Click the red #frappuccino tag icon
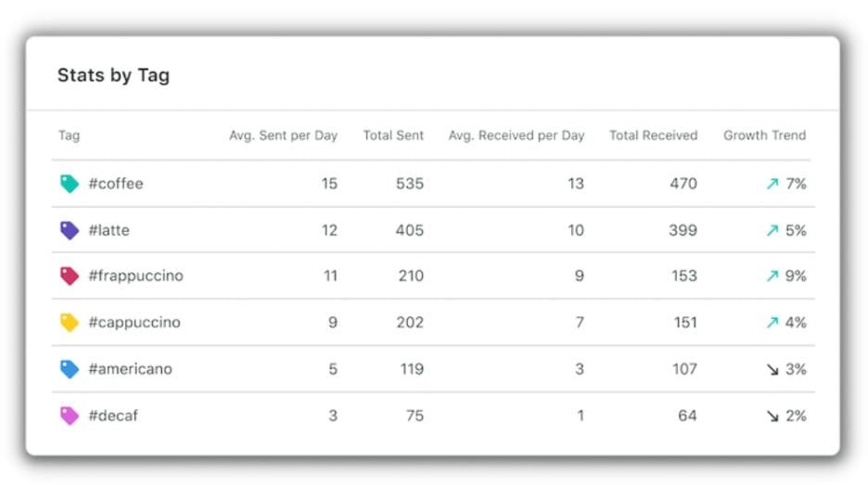 pos(70,275)
